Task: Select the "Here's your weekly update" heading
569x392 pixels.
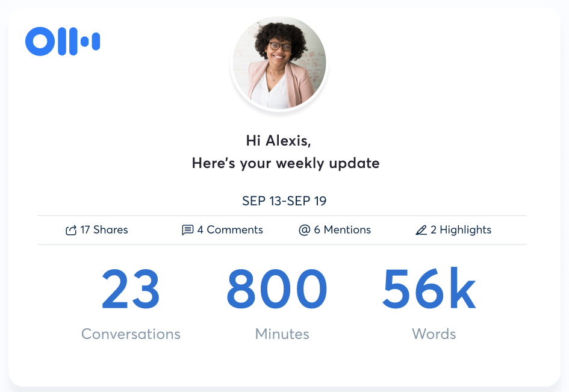Action: 285,163
